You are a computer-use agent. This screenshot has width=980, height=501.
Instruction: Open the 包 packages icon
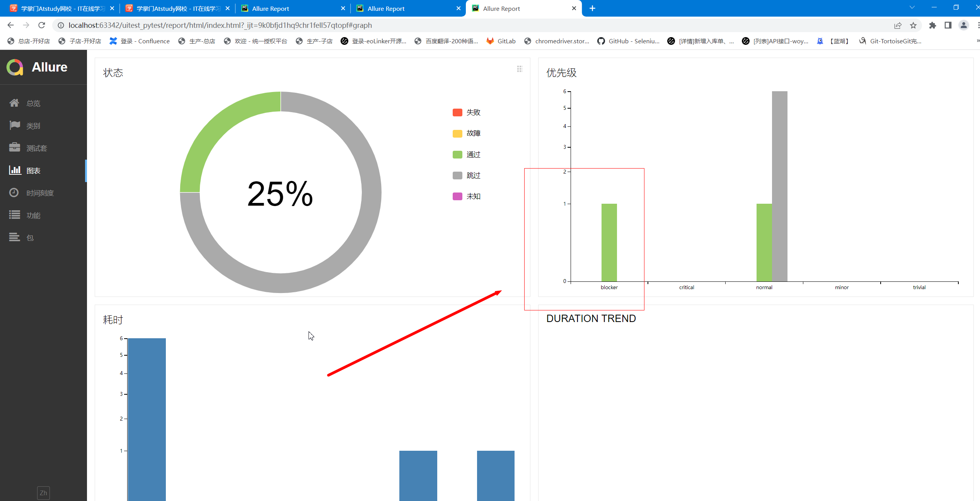[x=14, y=237]
